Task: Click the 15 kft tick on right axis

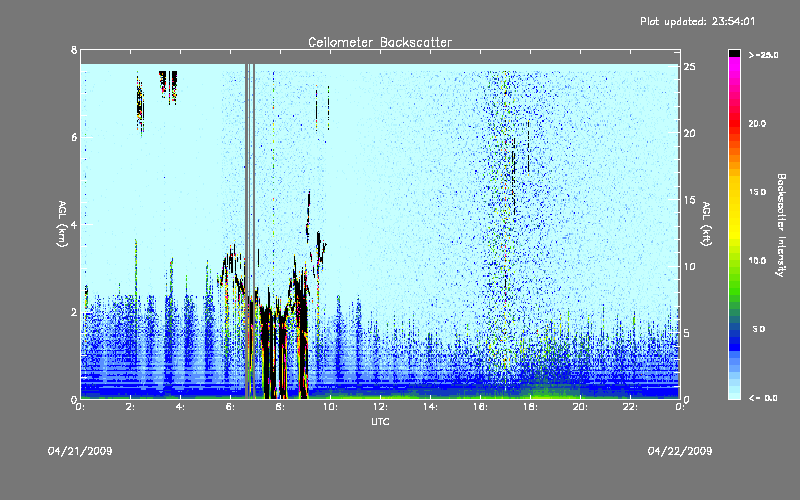Action: click(x=690, y=200)
